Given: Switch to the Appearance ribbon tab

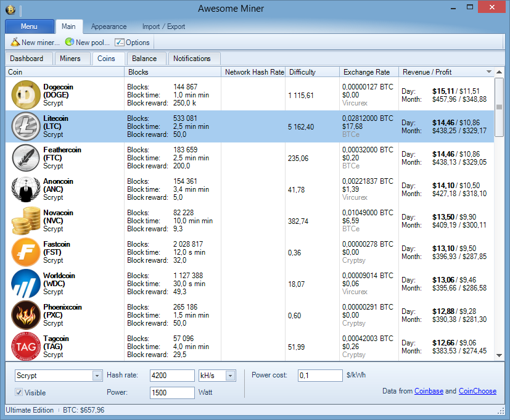Looking at the screenshot, I should pyautogui.click(x=109, y=27).
